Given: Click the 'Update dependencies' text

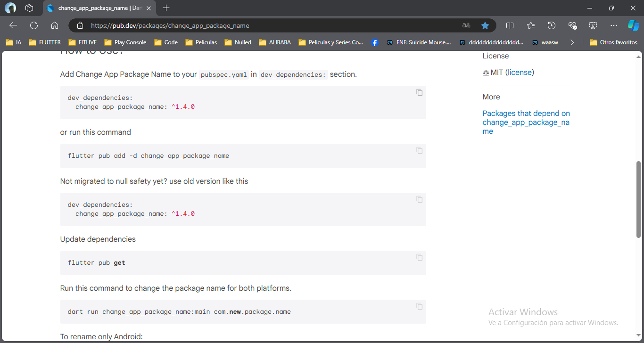Looking at the screenshot, I should 98,239.
